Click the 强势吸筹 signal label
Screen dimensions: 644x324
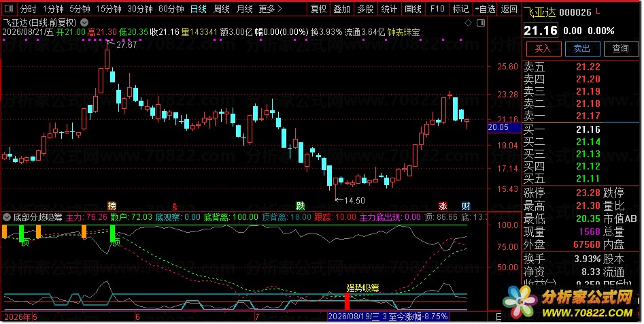click(x=362, y=288)
